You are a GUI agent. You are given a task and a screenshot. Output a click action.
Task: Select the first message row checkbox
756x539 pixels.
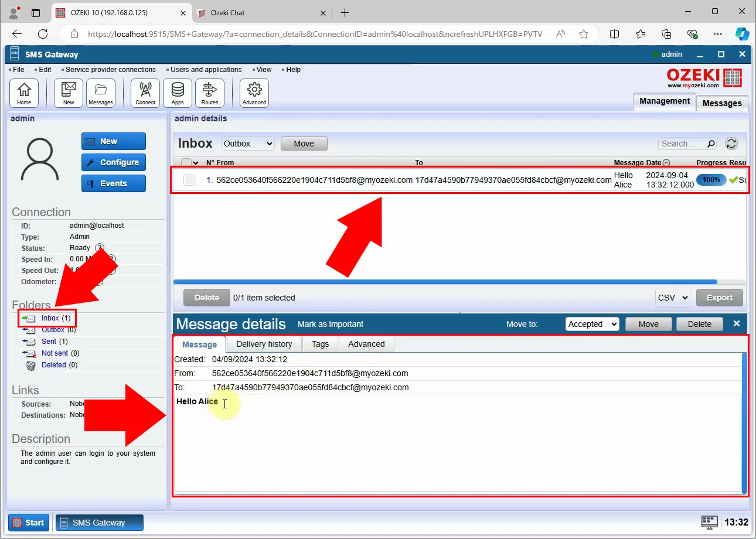click(189, 180)
